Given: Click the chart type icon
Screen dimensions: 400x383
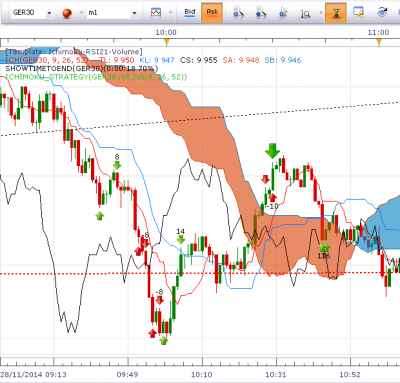Looking at the screenshot, I should [x=156, y=13].
